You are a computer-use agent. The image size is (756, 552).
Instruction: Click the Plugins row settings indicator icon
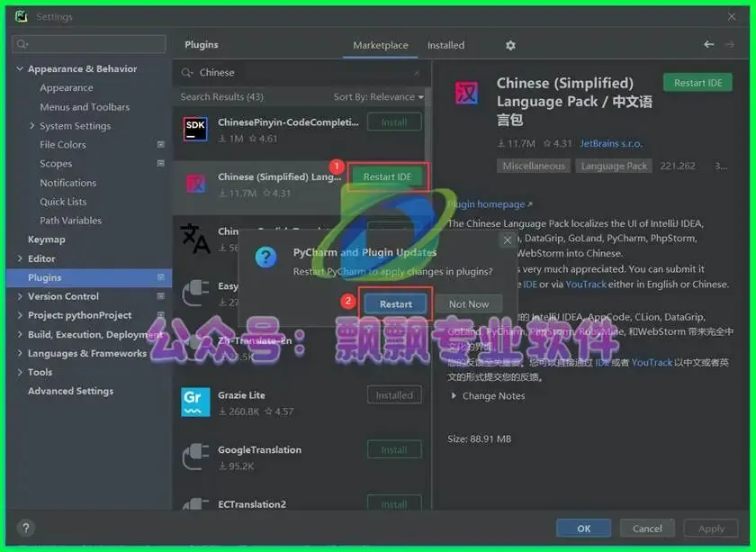tap(161, 277)
